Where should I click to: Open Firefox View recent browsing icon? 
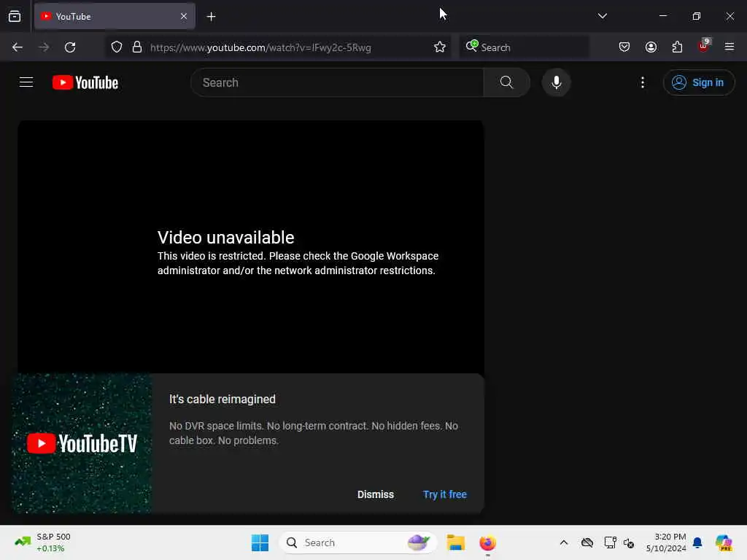point(15,16)
